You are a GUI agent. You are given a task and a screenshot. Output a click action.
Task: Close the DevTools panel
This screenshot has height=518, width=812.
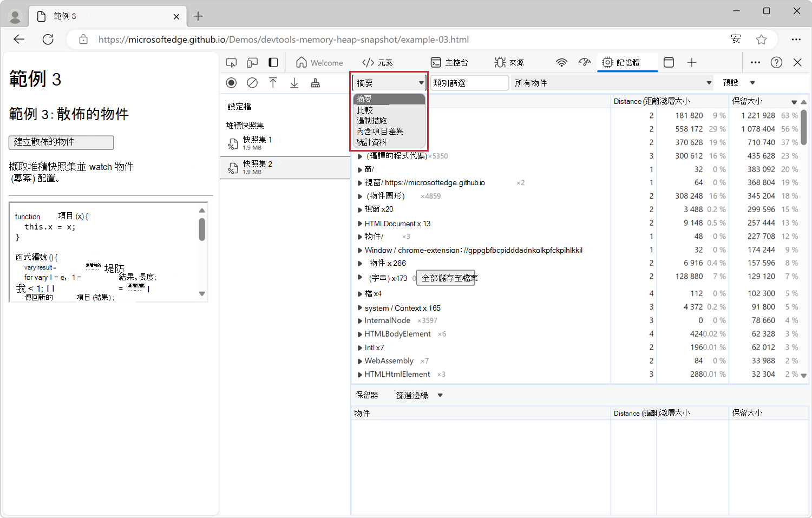797,63
